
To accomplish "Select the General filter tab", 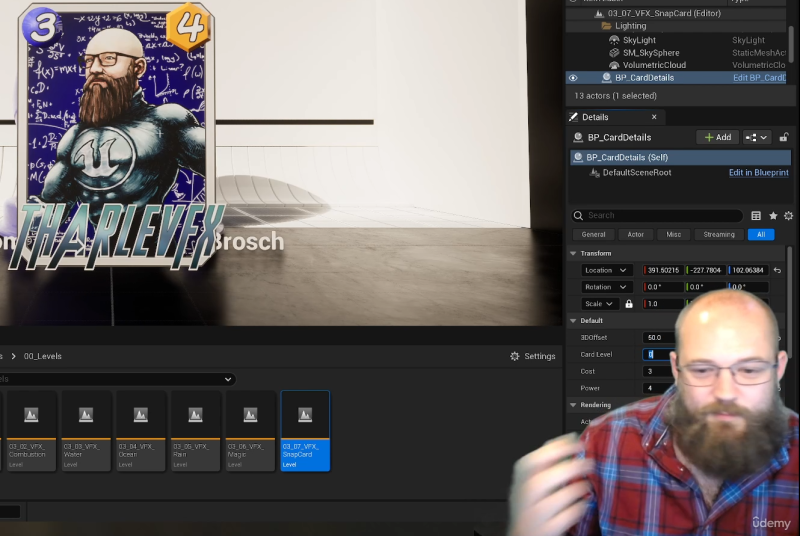I will tap(593, 235).
